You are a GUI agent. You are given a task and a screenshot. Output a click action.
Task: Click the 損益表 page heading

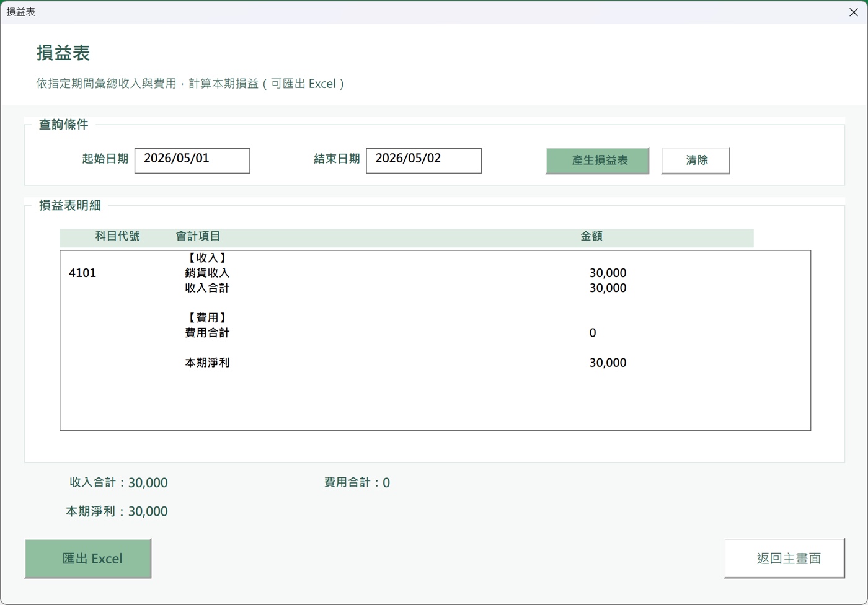tap(63, 53)
